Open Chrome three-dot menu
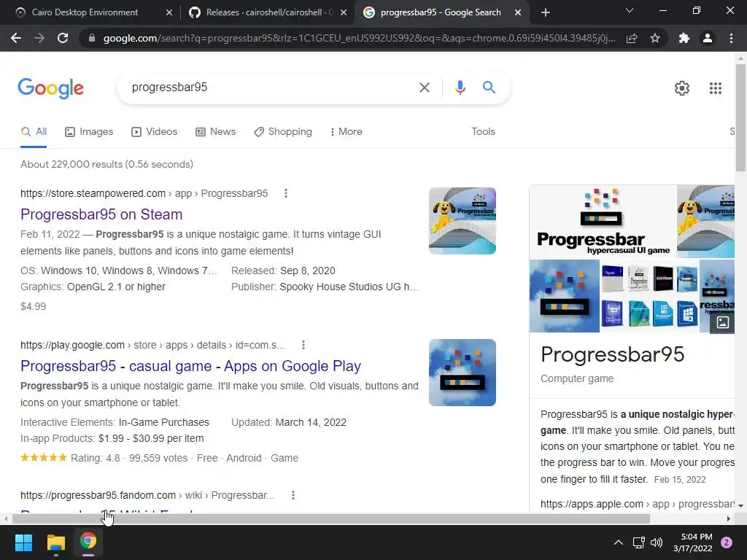This screenshot has height=560, width=747. (731, 38)
